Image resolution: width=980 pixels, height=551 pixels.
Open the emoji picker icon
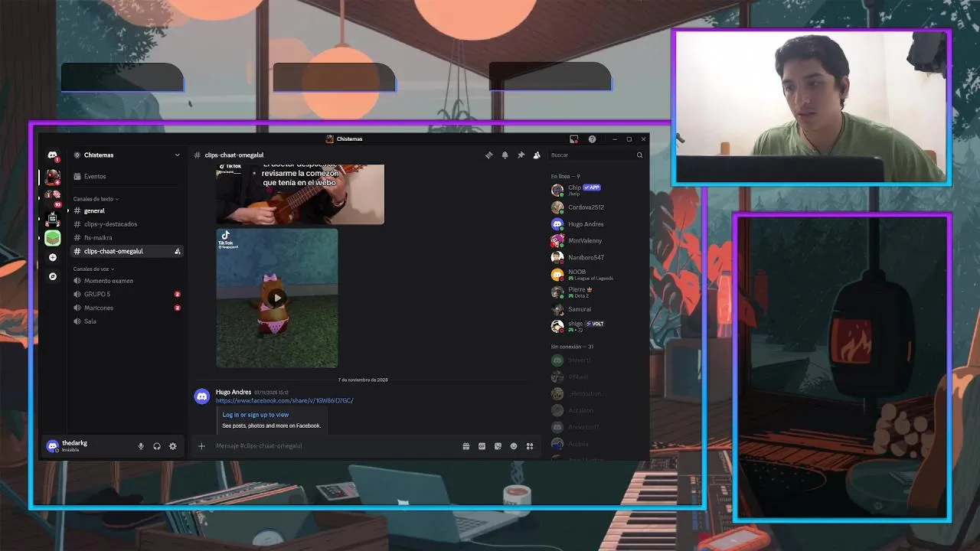click(x=514, y=446)
